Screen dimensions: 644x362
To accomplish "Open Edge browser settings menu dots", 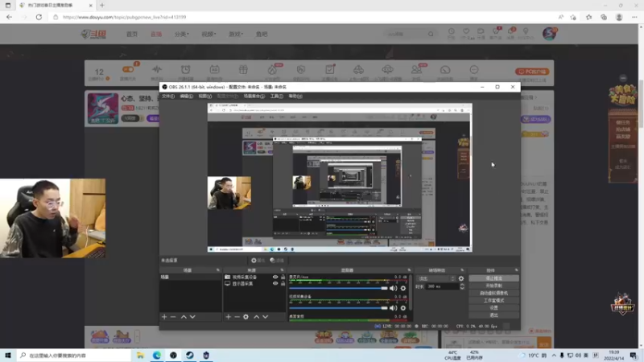I will [x=634, y=17].
